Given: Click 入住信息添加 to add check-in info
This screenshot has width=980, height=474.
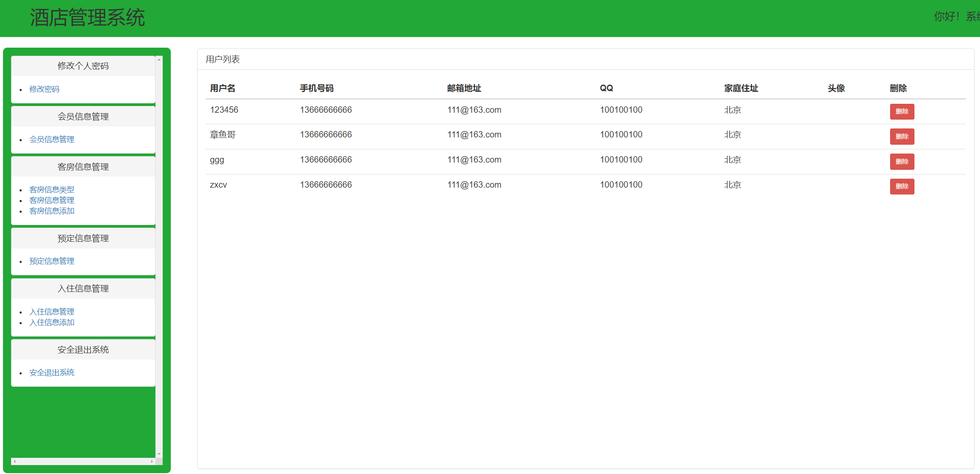Looking at the screenshot, I should (x=52, y=323).
